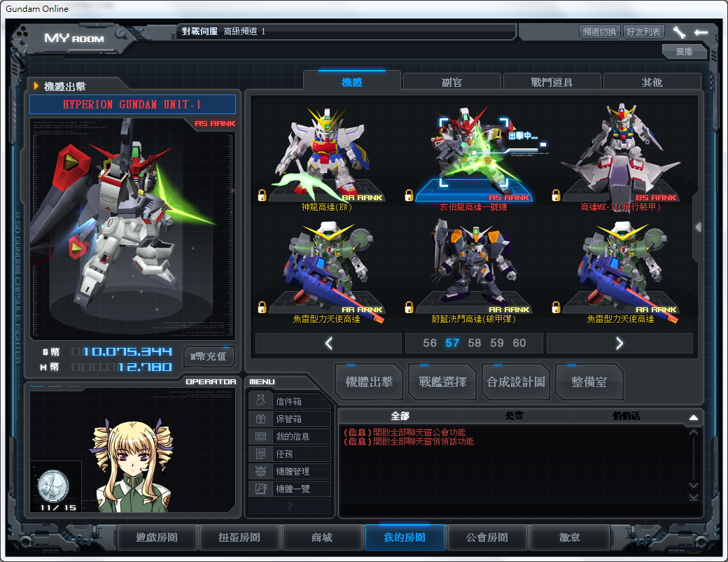The width and height of the screenshot is (728, 562).
Task: Toggle the lock on 神龍高達(EW)
Action: tap(262, 195)
